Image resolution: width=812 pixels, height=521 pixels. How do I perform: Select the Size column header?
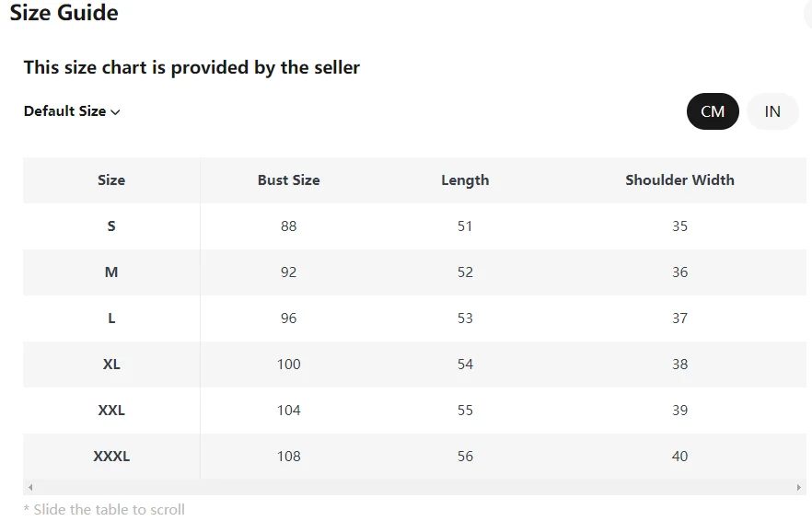[111, 180]
